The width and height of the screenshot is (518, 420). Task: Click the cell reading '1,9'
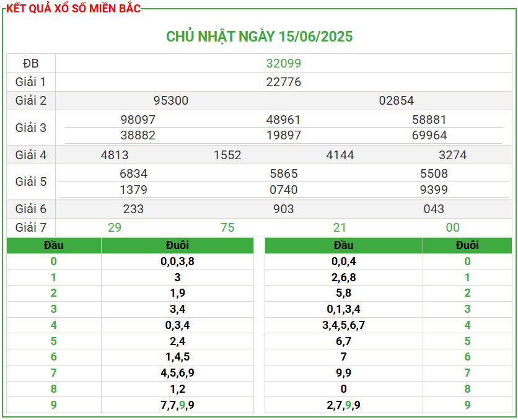177,293
